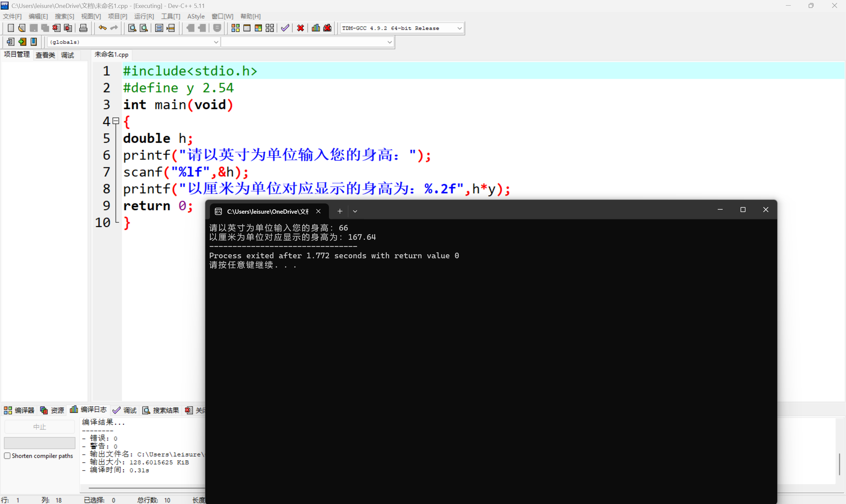Open profiling analysis with the bar chart icon

pyautogui.click(x=315, y=28)
